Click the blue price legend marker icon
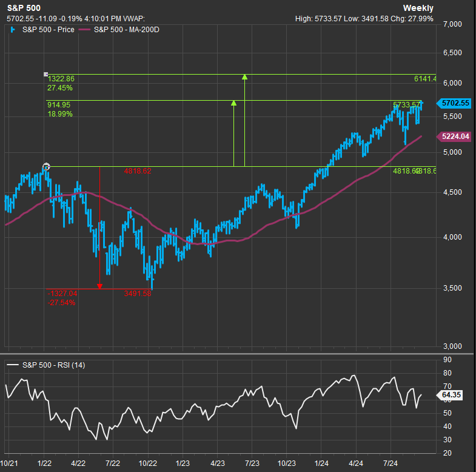 point(13,30)
